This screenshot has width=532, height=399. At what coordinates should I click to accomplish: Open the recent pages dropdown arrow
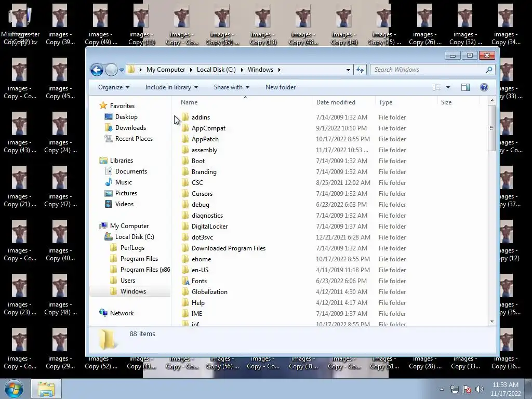(x=122, y=70)
